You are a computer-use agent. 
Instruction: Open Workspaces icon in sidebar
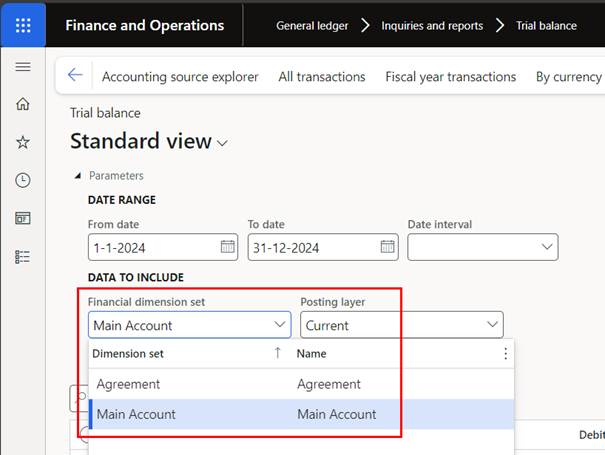(x=23, y=218)
